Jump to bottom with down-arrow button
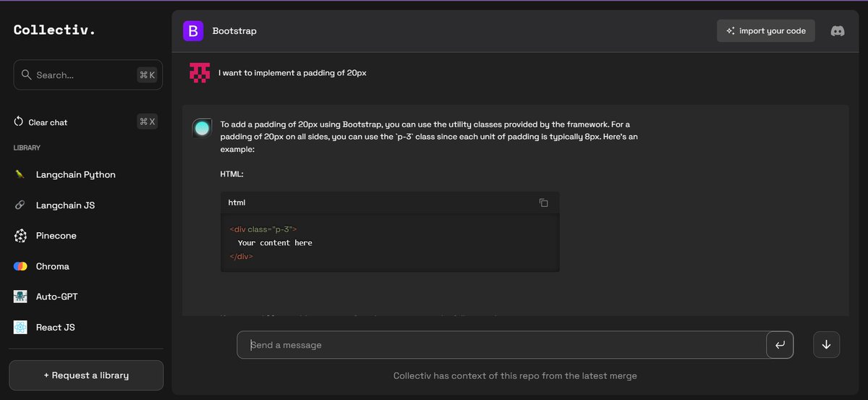 pos(826,345)
